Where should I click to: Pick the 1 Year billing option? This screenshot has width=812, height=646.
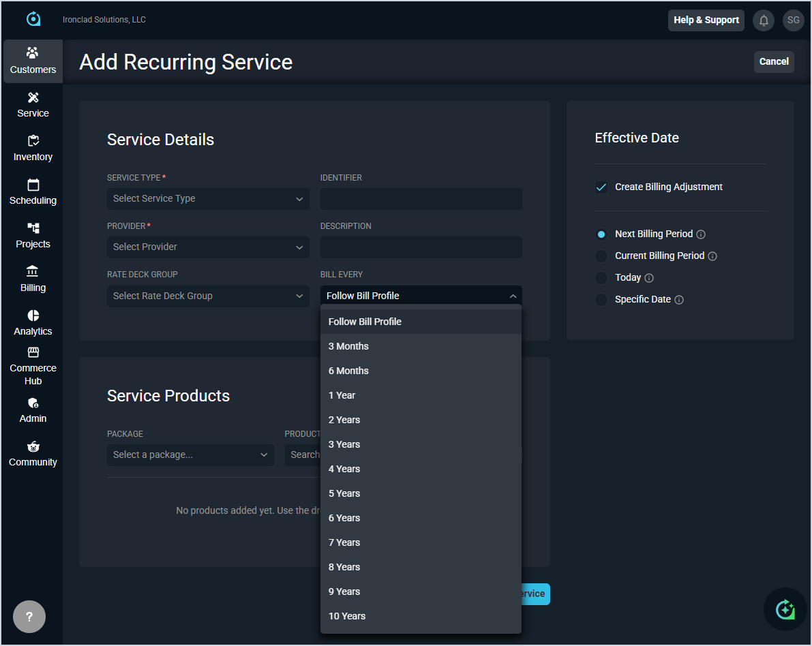[342, 395]
